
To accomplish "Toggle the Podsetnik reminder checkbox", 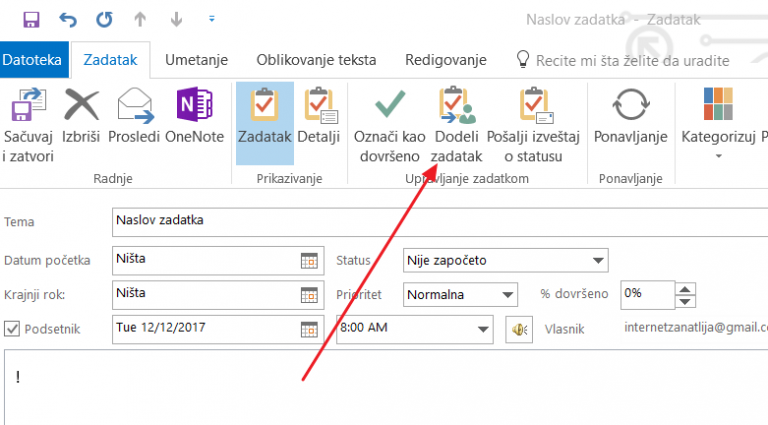I will coord(12,329).
